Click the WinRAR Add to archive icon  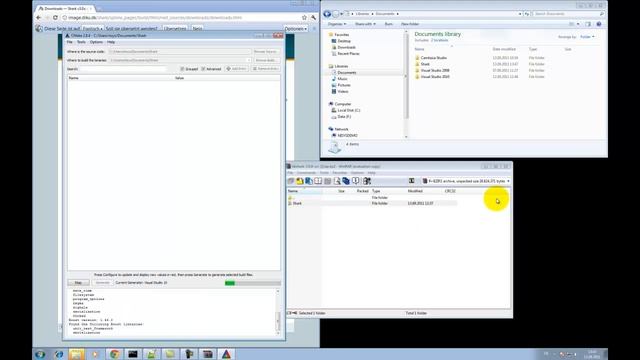[x=291, y=181]
